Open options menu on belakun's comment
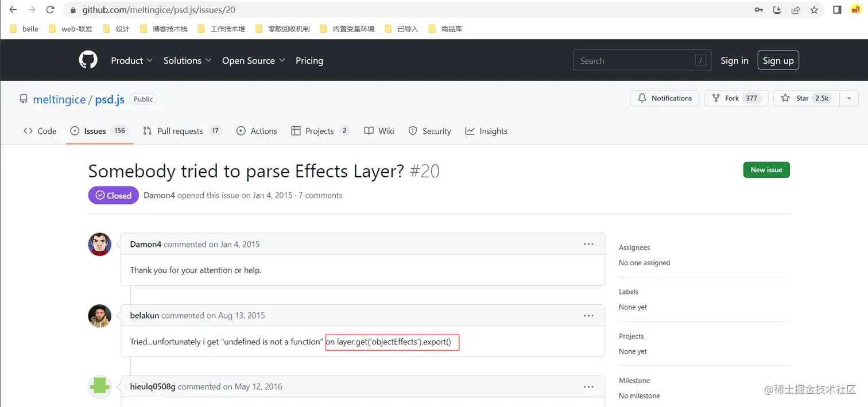Screen dimensions: 868x407 click(x=588, y=315)
